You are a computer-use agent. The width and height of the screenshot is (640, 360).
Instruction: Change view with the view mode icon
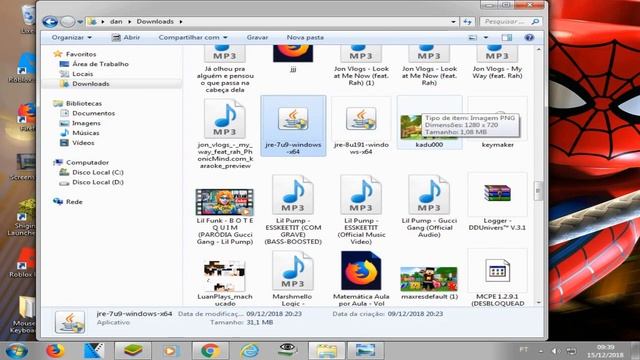473,38
